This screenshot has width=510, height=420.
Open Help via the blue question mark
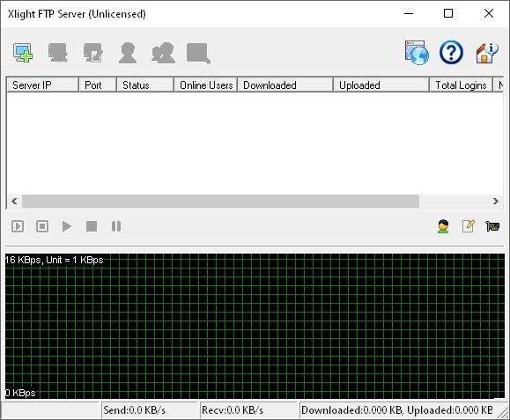pyautogui.click(x=451, y=52)
